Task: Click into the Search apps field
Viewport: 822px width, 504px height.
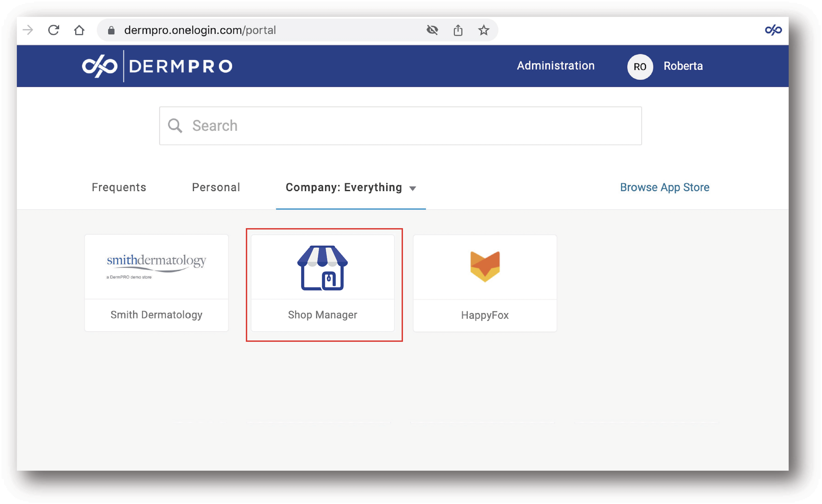Action: click(400, 126)
